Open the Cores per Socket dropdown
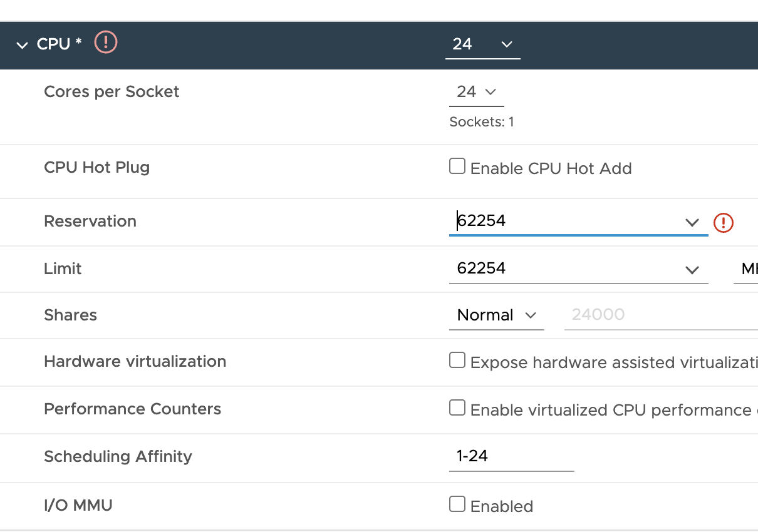This screenshot has width=758, height=532. [x=476, y=92]
